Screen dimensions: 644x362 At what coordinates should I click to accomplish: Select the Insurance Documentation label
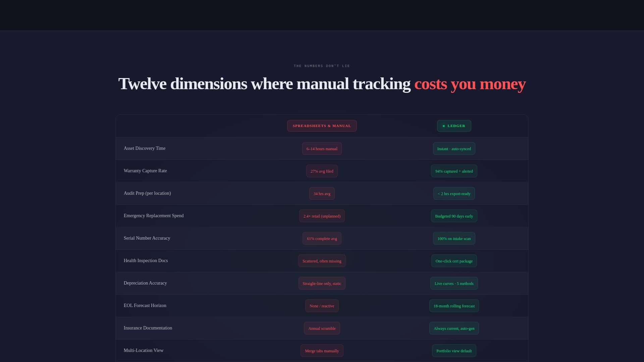pyautogui.click(x=148, y=328)
